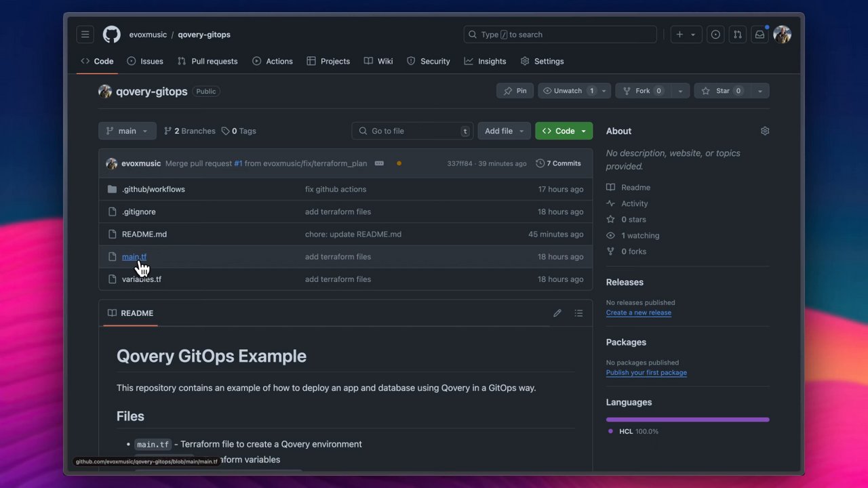868x488 pixels.
Task: View the commit status check dot
Action: coord(399,163)
